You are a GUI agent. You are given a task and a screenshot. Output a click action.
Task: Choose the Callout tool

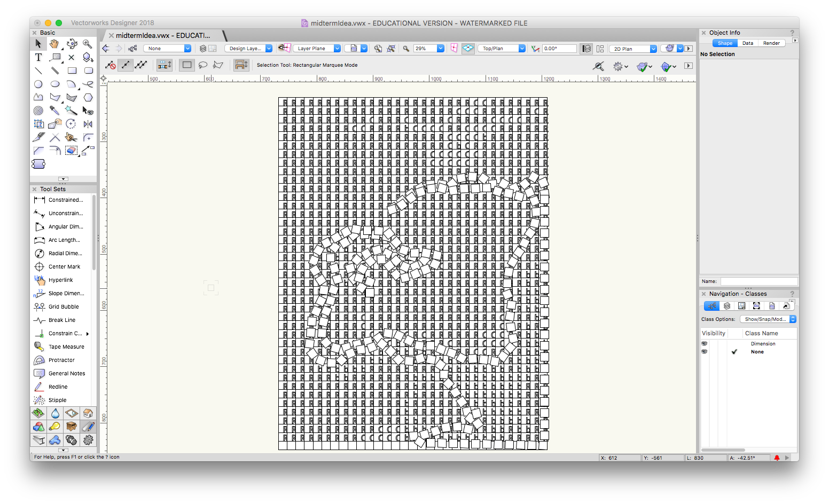point(54,57)
